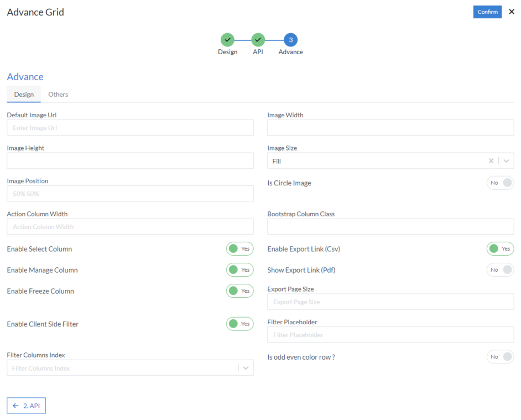Toggle Enable Client Side Filter
The width and height of the screenshot is (521, 420).
tap(239, 324)
